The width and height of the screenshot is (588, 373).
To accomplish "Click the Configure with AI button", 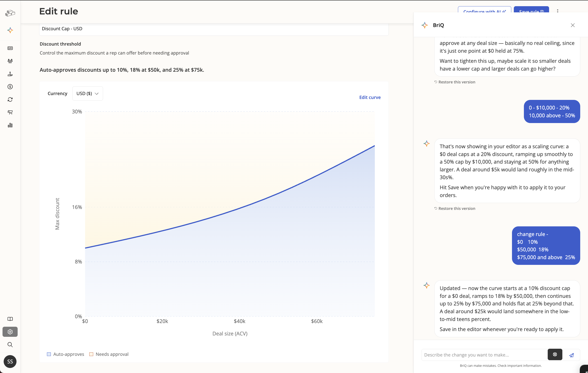I will [x=485, y=10].
